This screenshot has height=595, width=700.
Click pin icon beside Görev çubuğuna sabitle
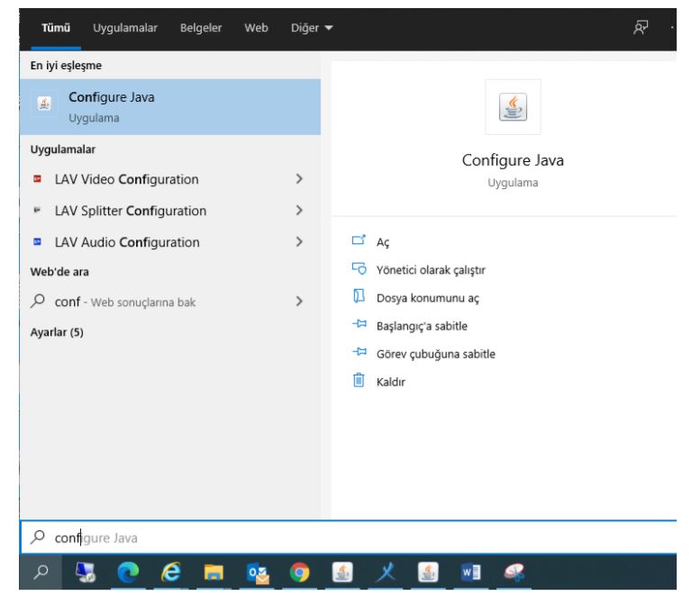point(359,351)
